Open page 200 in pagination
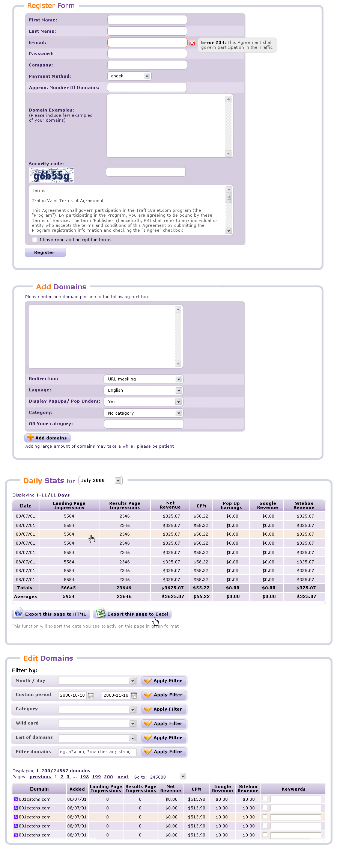The width and height of the screenshot is (337, 868). coord(108,777)
